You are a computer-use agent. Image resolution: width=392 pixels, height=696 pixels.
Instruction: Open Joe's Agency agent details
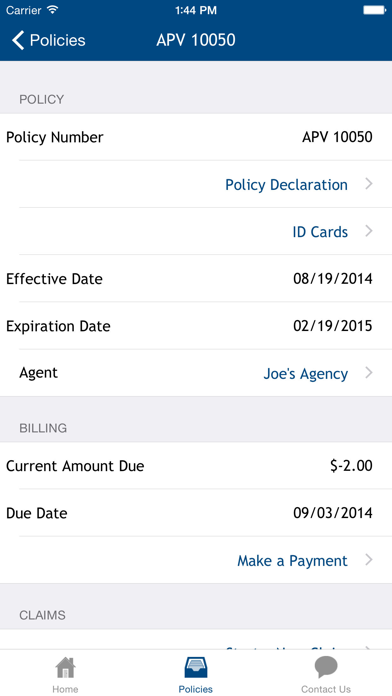(x=305, y=374)
